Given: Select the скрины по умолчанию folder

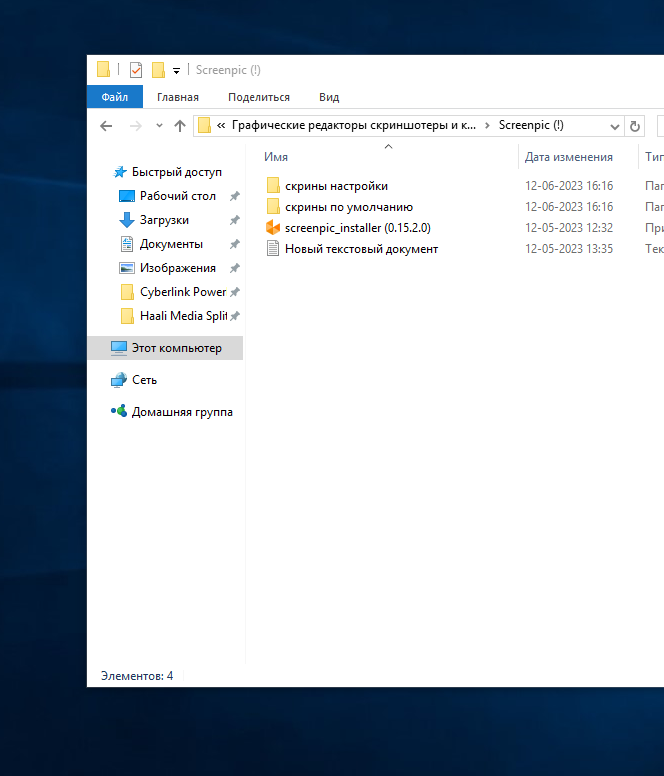Looking at the screenshot, I should 349,207.
